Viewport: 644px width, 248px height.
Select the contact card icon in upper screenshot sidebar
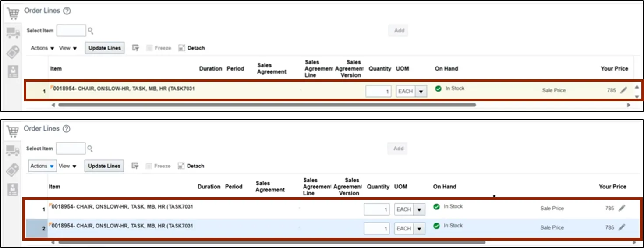(13, 71)
